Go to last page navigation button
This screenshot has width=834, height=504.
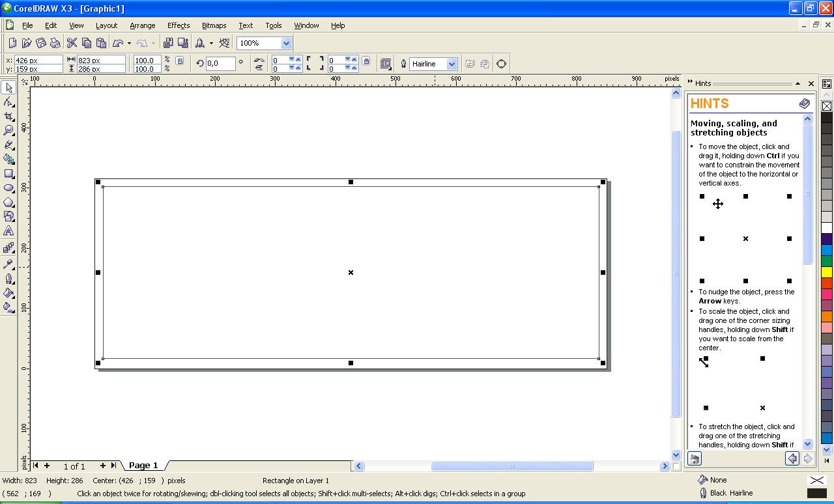point(113,466)
